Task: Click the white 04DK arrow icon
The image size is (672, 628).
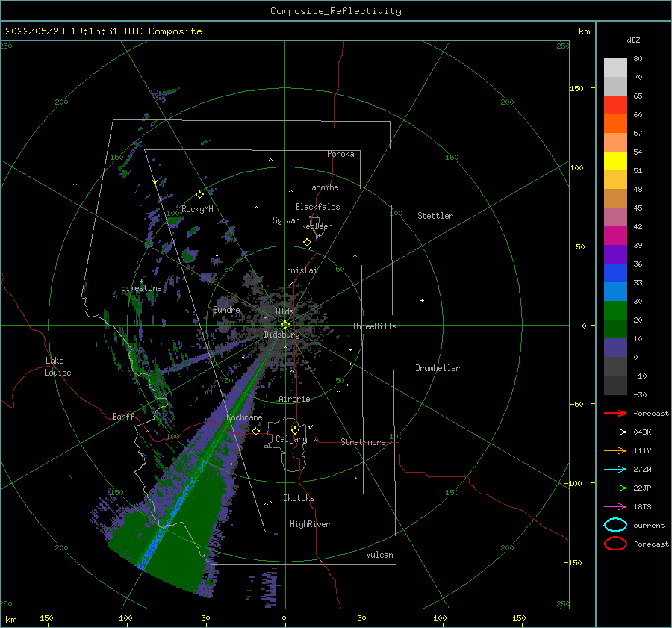Action: pos(615,432)
